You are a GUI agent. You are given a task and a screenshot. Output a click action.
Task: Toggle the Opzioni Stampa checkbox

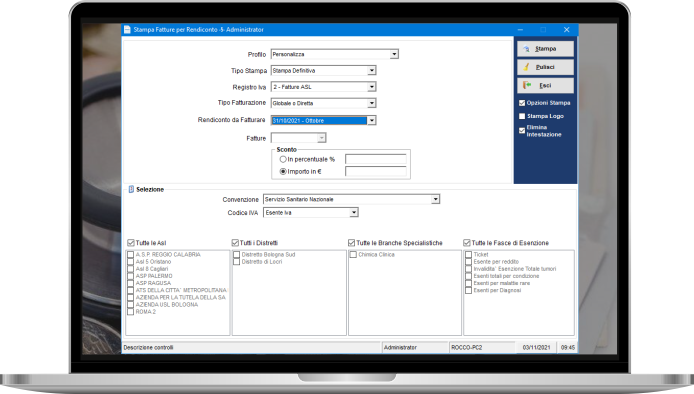[x=522, y=103]
